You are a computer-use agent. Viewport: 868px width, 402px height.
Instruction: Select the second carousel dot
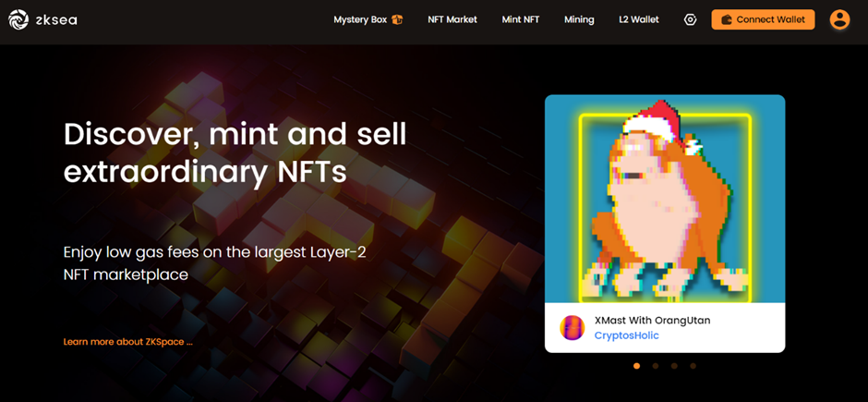tap(656, 366)
